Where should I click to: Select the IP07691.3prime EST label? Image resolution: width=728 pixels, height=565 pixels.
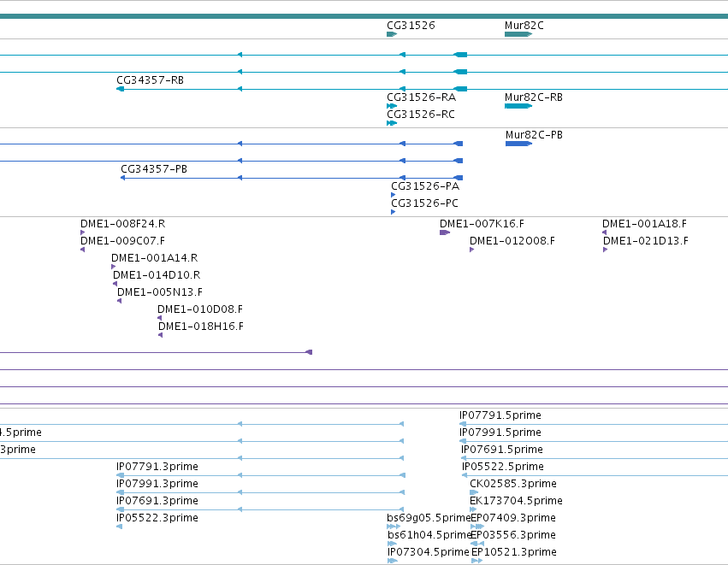click(157, 502)
